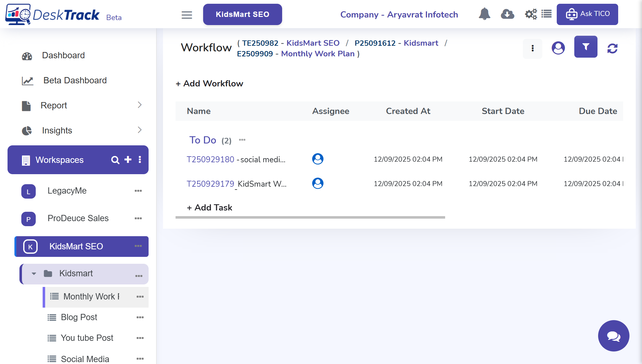
Task: Click the list view icon in header
Action: 546,14
